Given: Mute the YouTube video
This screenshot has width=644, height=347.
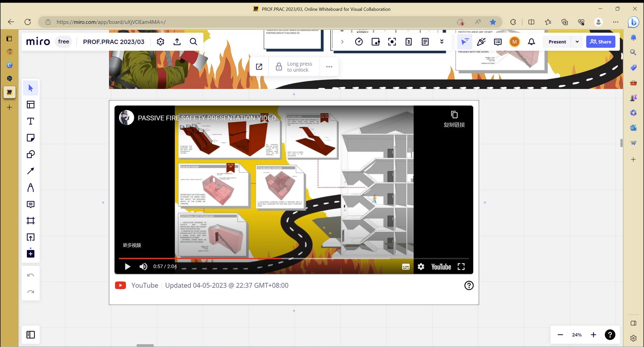Looking at the screenshot, I should pos(143,267).
